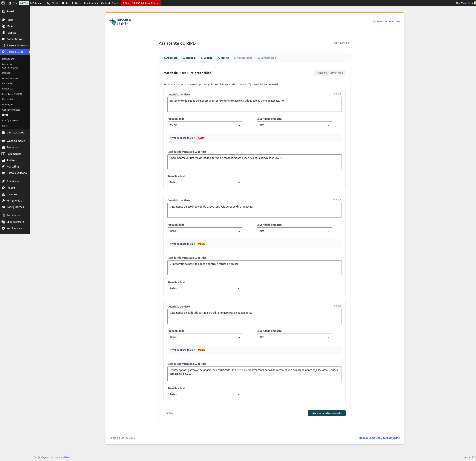Click Adicionar Risco Manual button
This screenshot has height=461, width=476.
[x=330, y=73]
